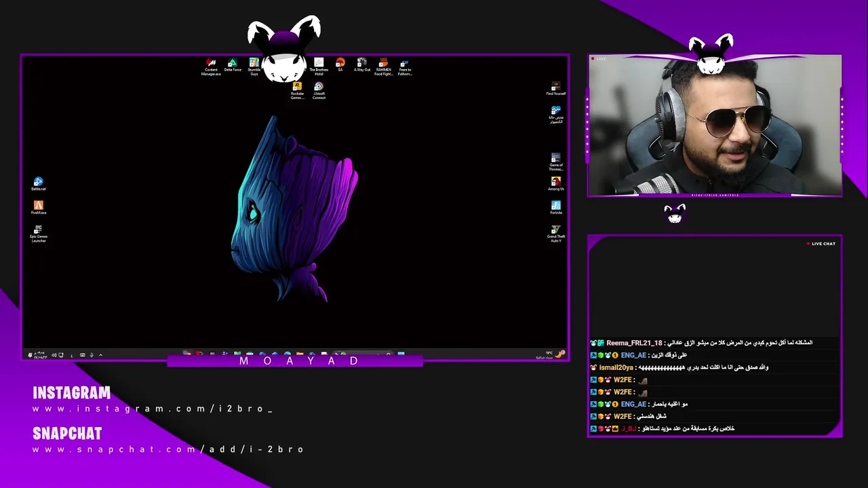Click ismail20ya username in the chat
868x488 pixels.
(x=616, y=367)
